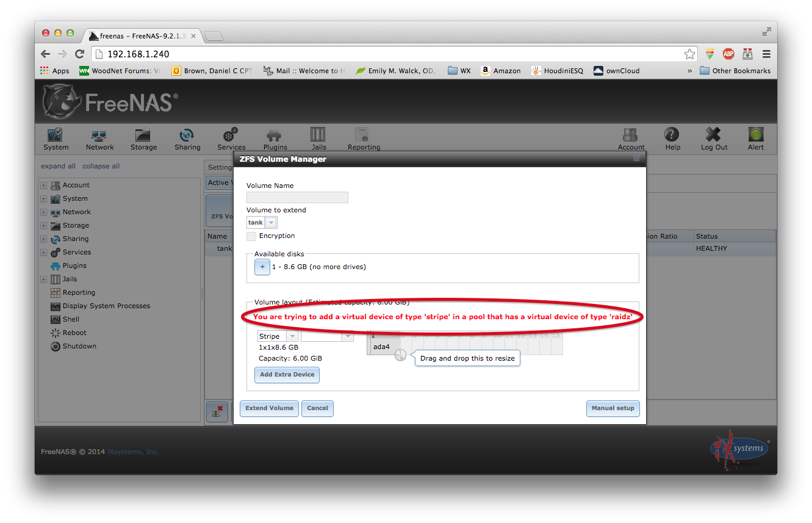812x523 pixels.
Task: Open the Amazon bookmark
Action: (x=501, y=71)
